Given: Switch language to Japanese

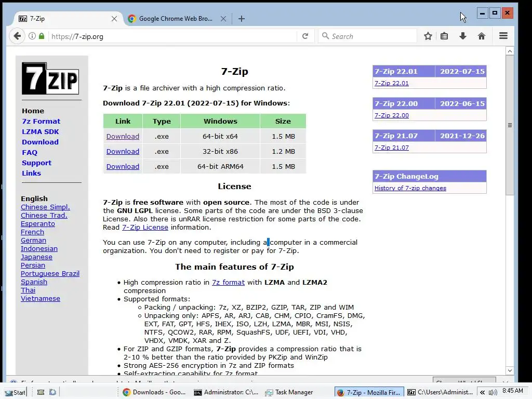Looking at the screenshot, I should [36, 257].
